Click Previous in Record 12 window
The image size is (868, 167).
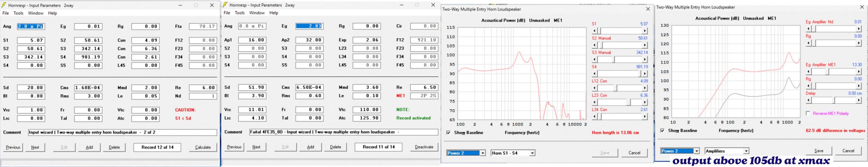pyautogui.click(x=13, y=147)
